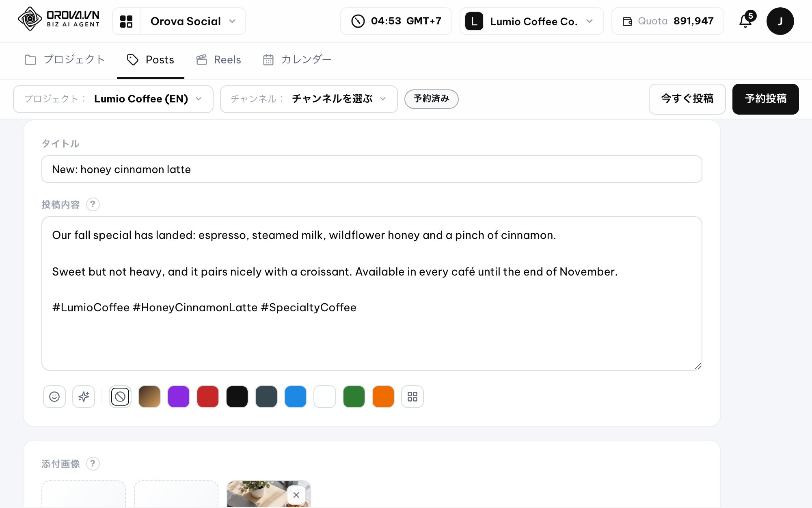Remove the attached coffee image
This screenshot has height=508, width=812.
(x=296, y=495)
